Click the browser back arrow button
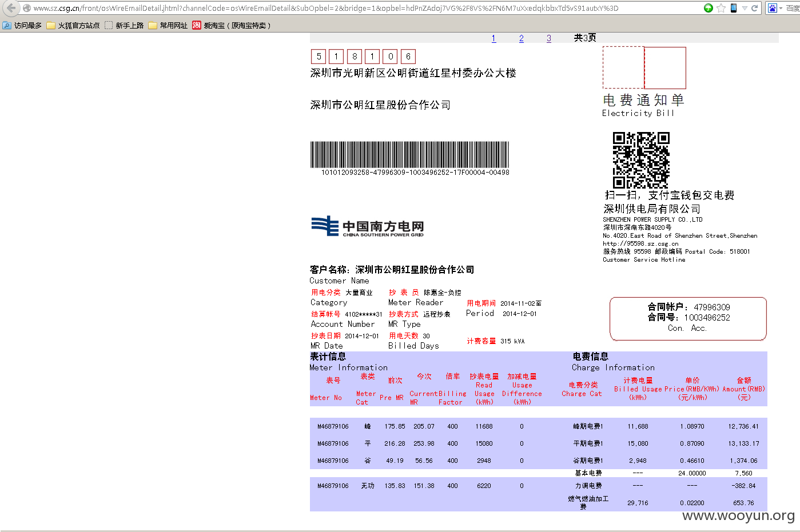The image size is (800, 532). pyautogui.click(x=11, y=8)
